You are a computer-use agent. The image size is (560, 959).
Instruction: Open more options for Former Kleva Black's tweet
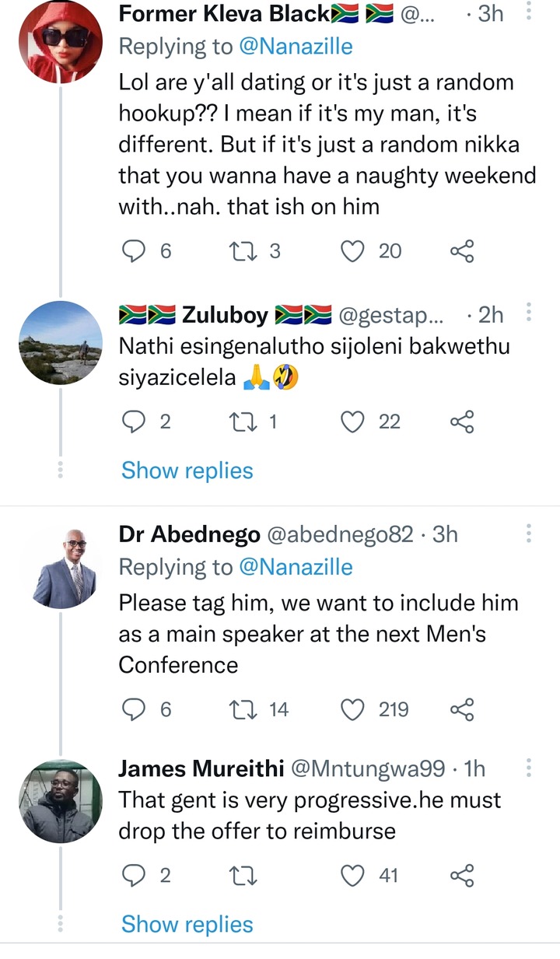(530, 14)
